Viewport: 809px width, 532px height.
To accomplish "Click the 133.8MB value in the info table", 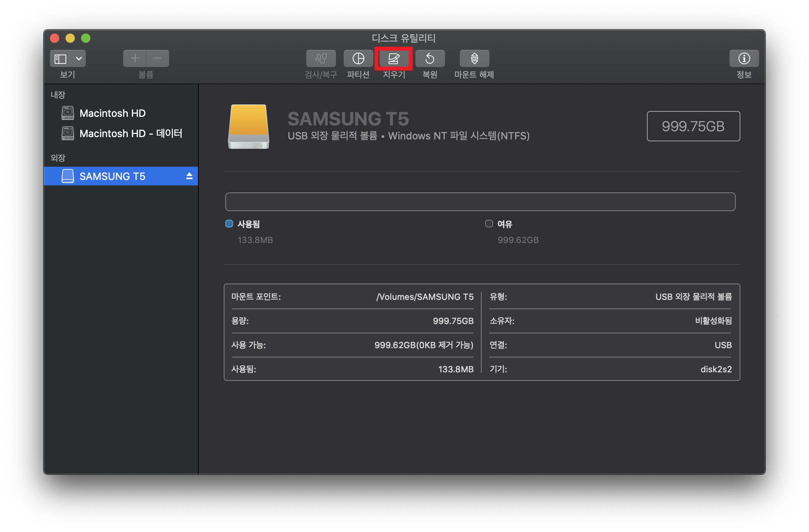I will coord(456,369).
